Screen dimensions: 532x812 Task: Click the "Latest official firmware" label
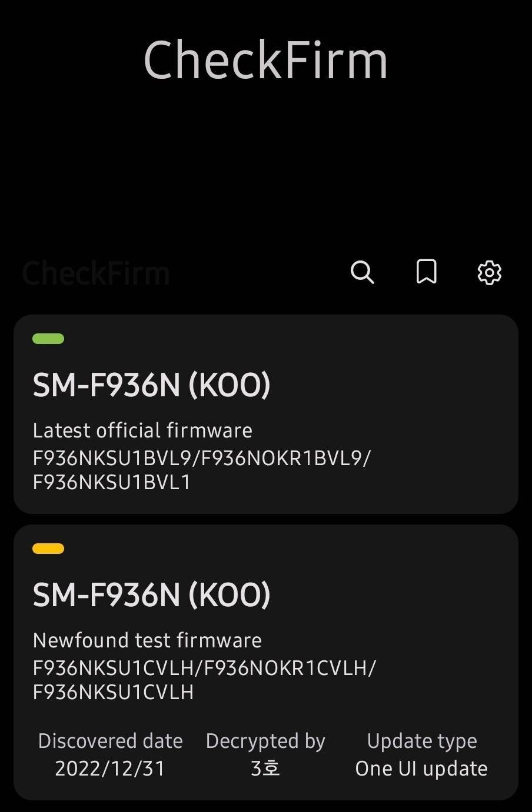(142, 430)
